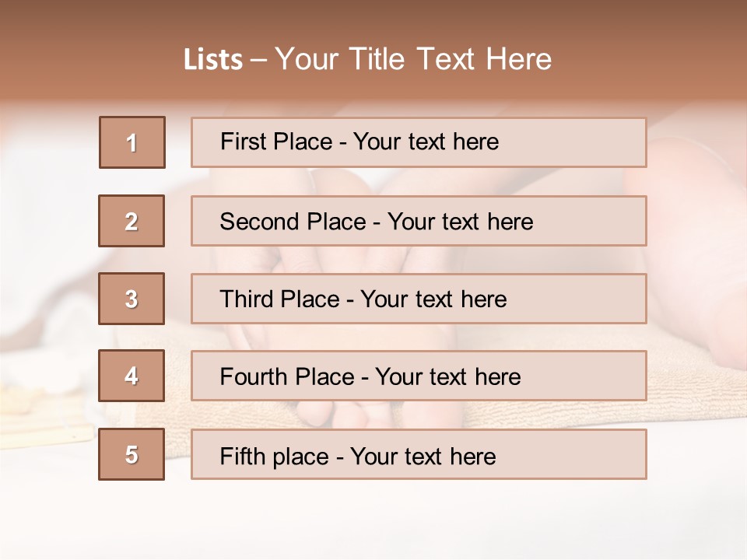Click 'Your Title Text Here' in the heading
This screenshot has height=560, width=747.
coord(413,59)
